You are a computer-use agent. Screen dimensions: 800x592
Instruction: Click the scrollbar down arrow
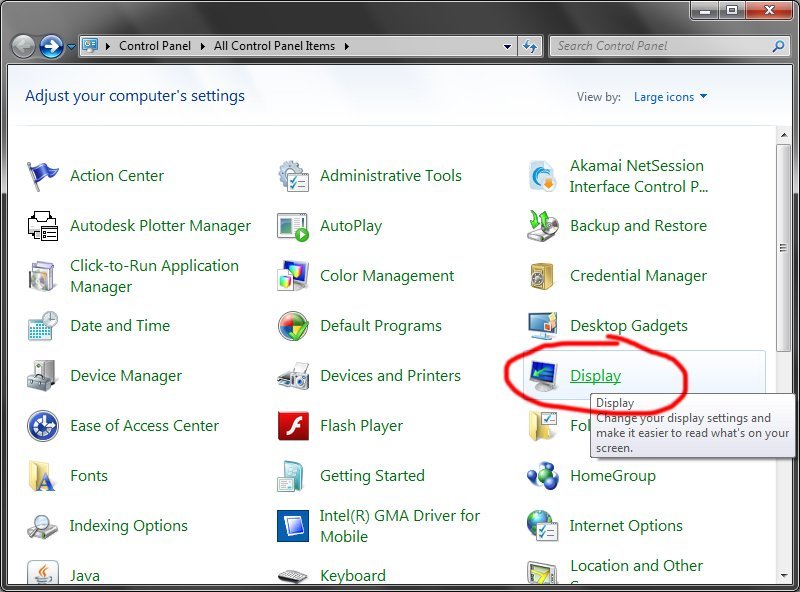784,576
